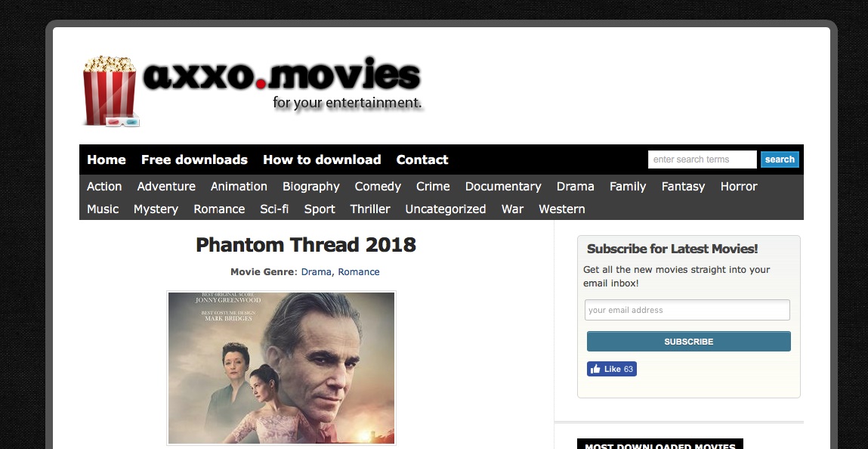The image size is (868, 449).
Task: Click the your email address field
Action: 687,310
